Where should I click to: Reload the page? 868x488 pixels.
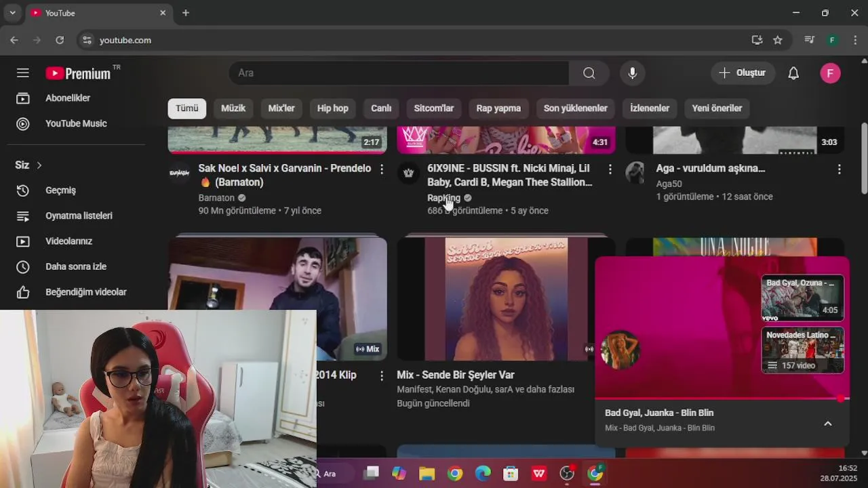pyautogui.click(x=60, y=40)
